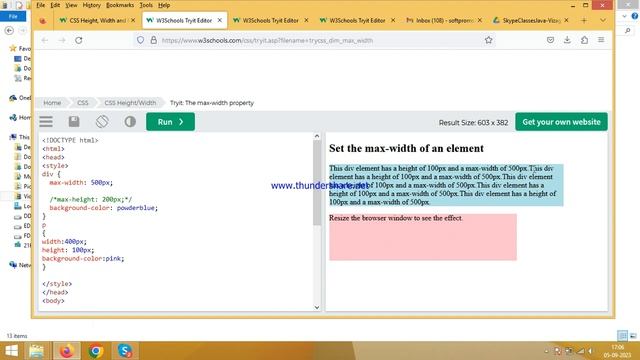Screen dimensions: 640x360
Task: Open Firefox History menu
Action: coord(91,5)
